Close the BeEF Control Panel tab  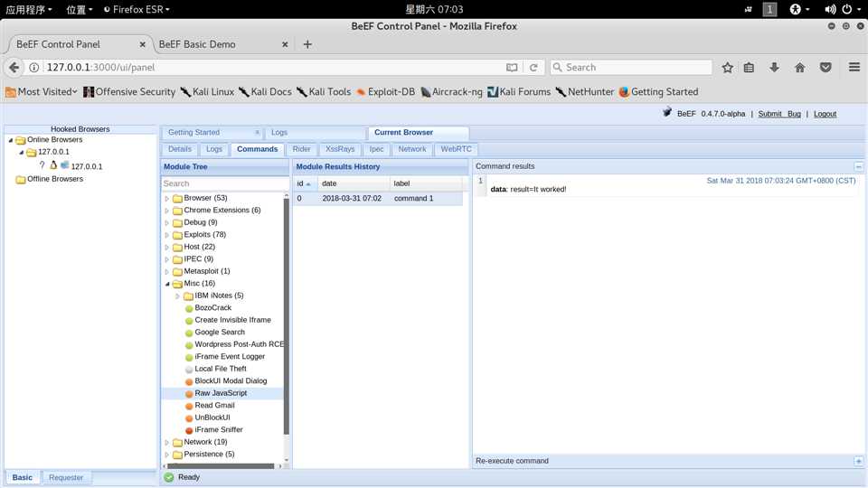pos(142,44)
